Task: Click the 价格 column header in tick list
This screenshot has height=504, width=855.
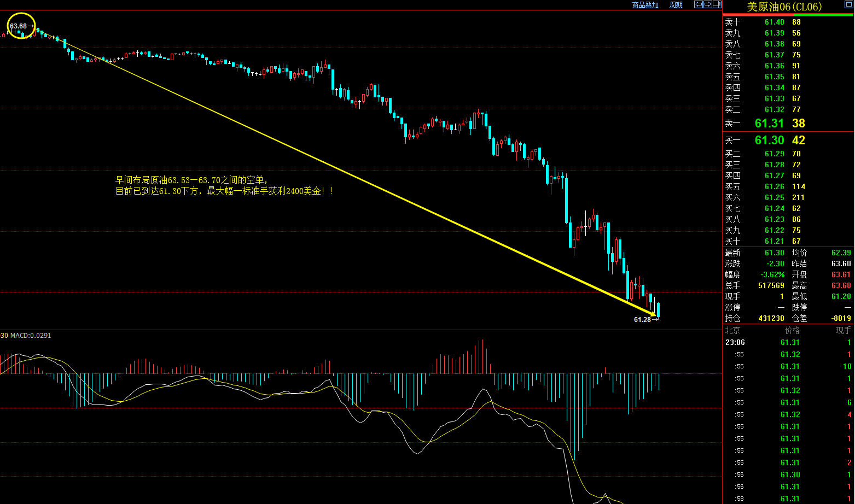Action: (792, 331)
